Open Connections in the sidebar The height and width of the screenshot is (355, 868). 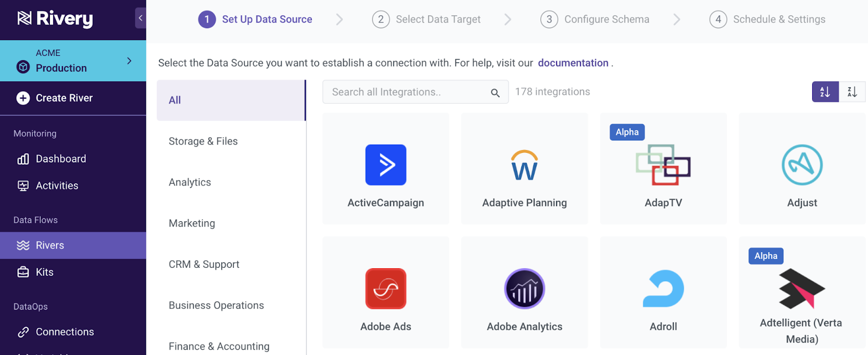tap(65, 332)
